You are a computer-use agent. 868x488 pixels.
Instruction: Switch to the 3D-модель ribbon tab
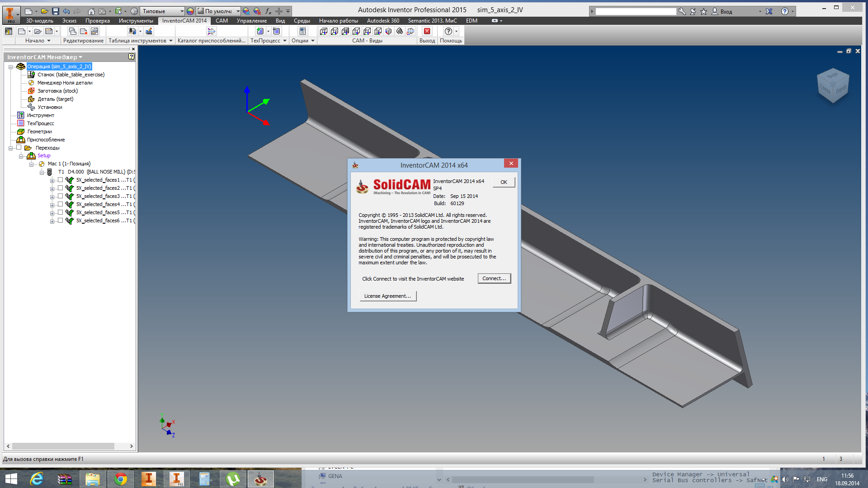(40, 21)
